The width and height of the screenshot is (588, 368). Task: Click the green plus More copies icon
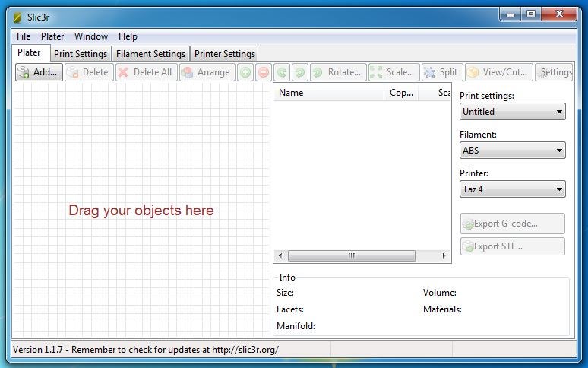click(x=245, y=72)
